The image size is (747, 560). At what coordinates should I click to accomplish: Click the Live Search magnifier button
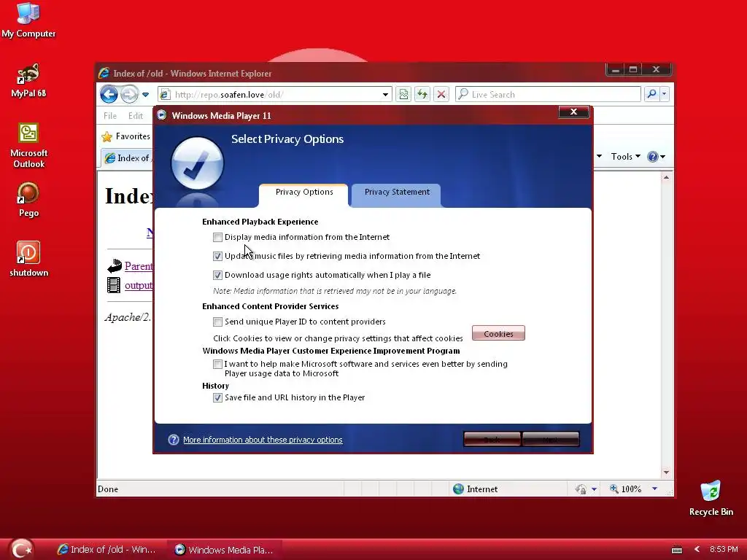(x=651, y=94)
